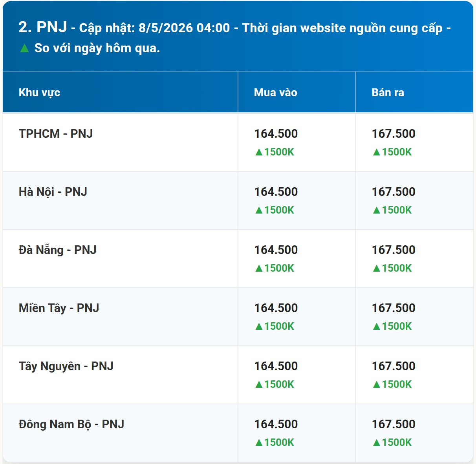This screenshot has height=464, width=476.
Task: Click the Hà Nội buy price 164.500
Action: (x=276, y=192)
